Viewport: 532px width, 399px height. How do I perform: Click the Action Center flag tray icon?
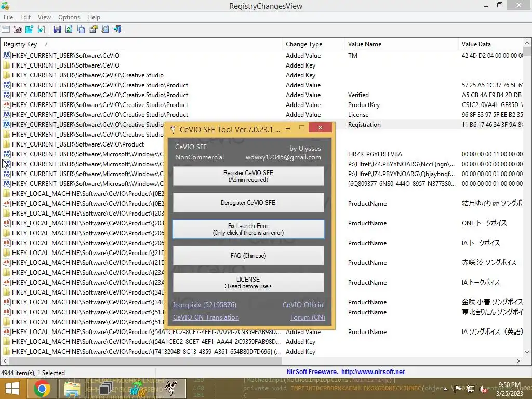(x=458, y=389)
